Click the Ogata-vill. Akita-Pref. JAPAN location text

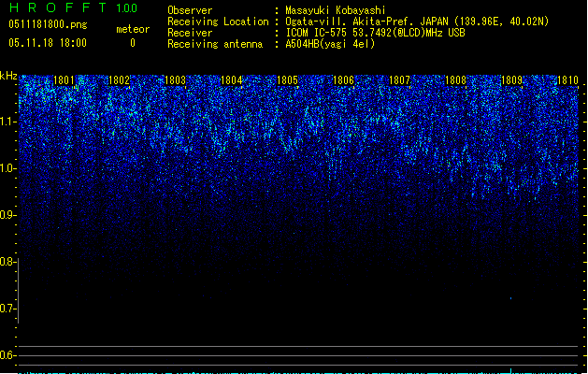(x=417, y=22)
